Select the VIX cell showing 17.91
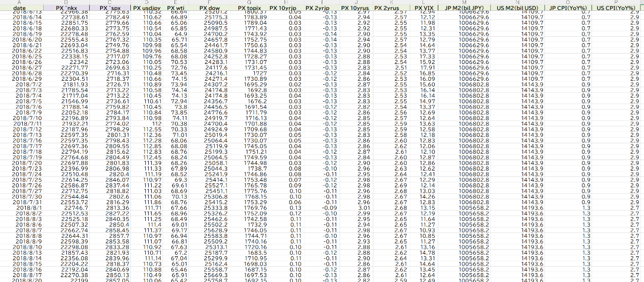Screen dimensions: 644x282 426,67
